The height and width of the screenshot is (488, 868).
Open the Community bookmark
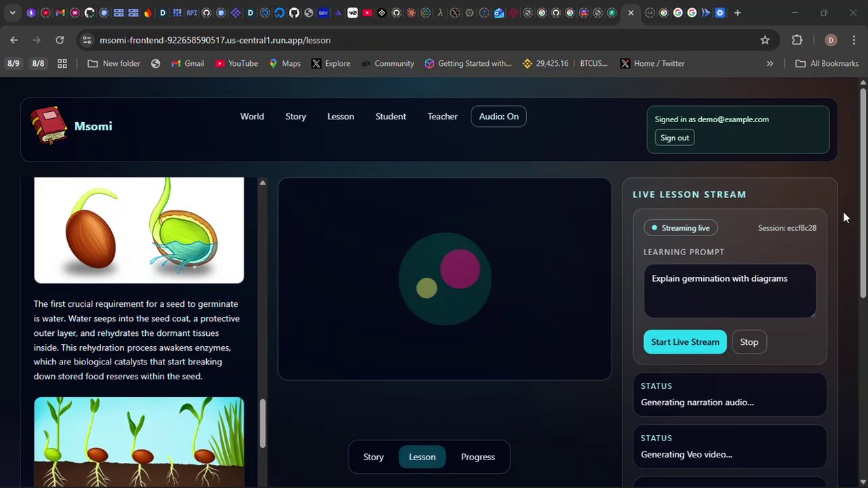387,63
